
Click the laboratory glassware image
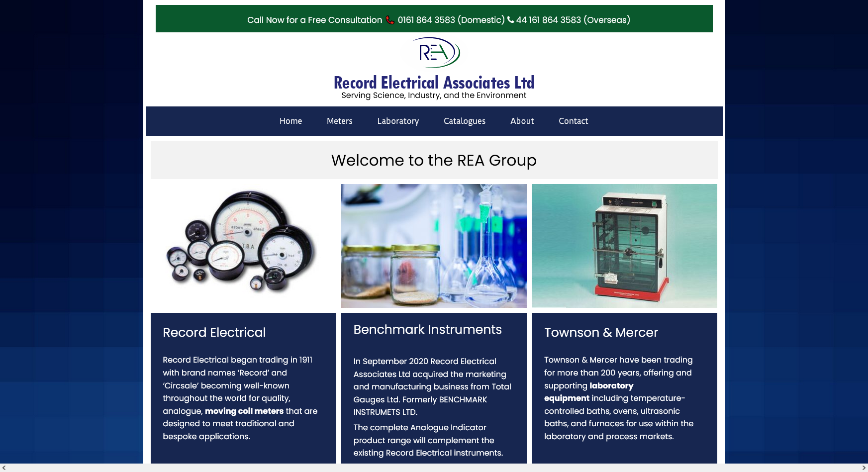point(434,246)
